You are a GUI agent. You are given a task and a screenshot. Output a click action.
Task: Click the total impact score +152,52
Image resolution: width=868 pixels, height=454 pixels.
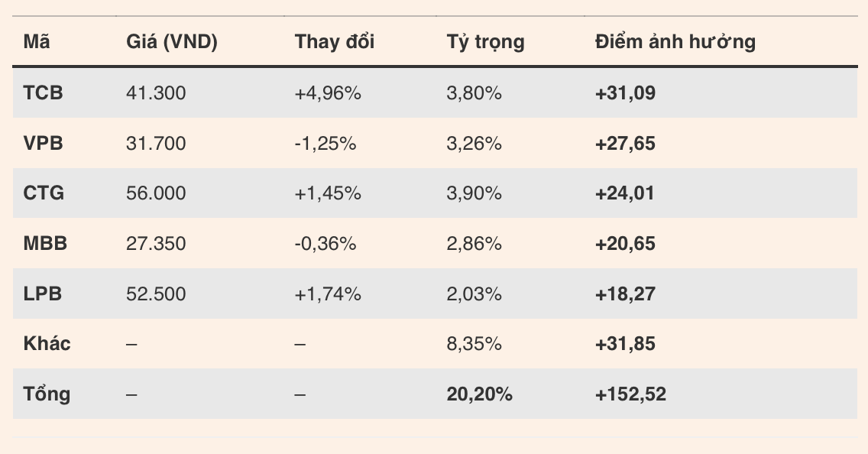pos(630,394)
